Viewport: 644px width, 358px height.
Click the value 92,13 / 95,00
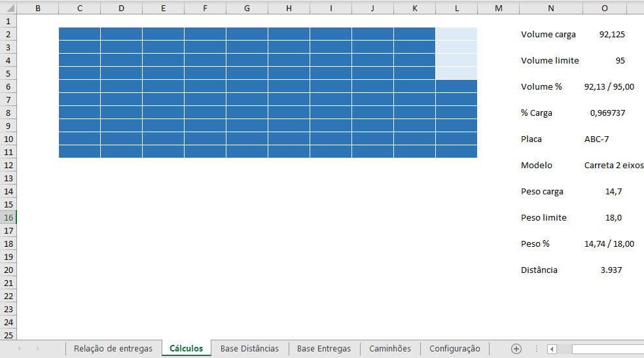609,87
